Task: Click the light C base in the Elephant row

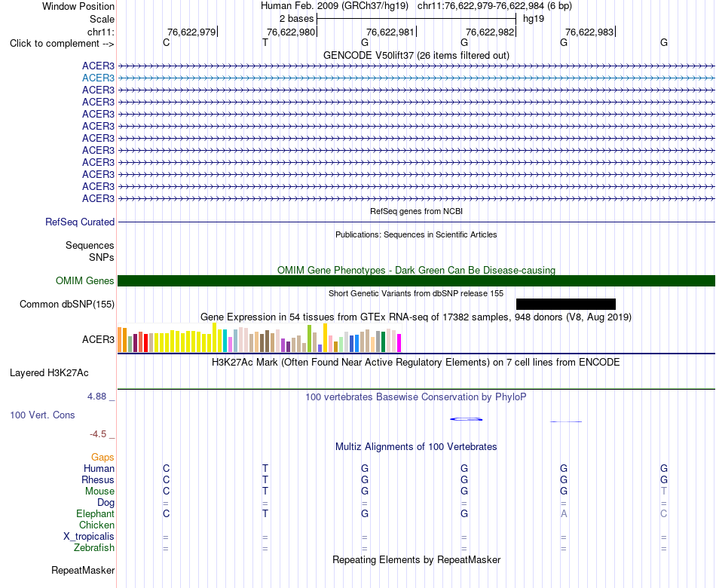Action: pyautogui.click(x=663, y=514)
